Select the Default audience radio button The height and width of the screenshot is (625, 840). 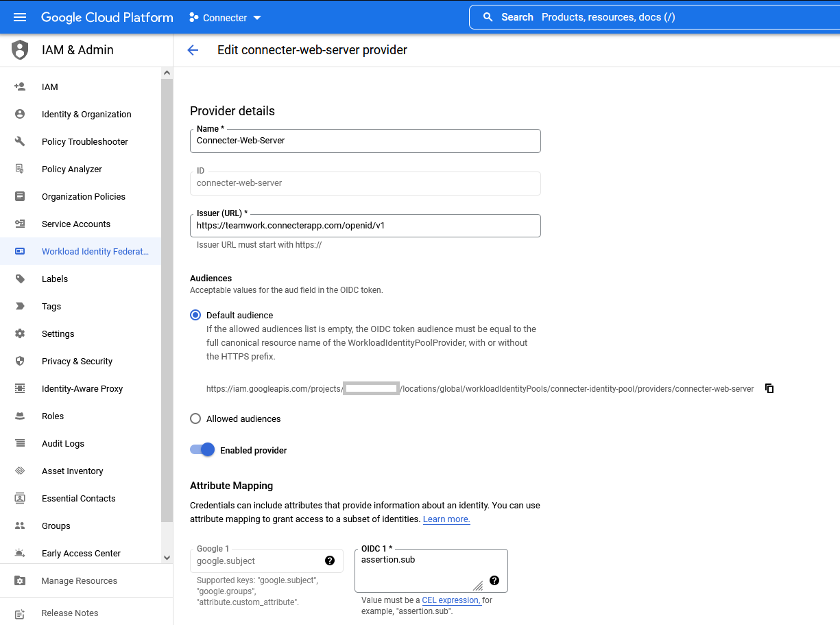tap(195, 315)
